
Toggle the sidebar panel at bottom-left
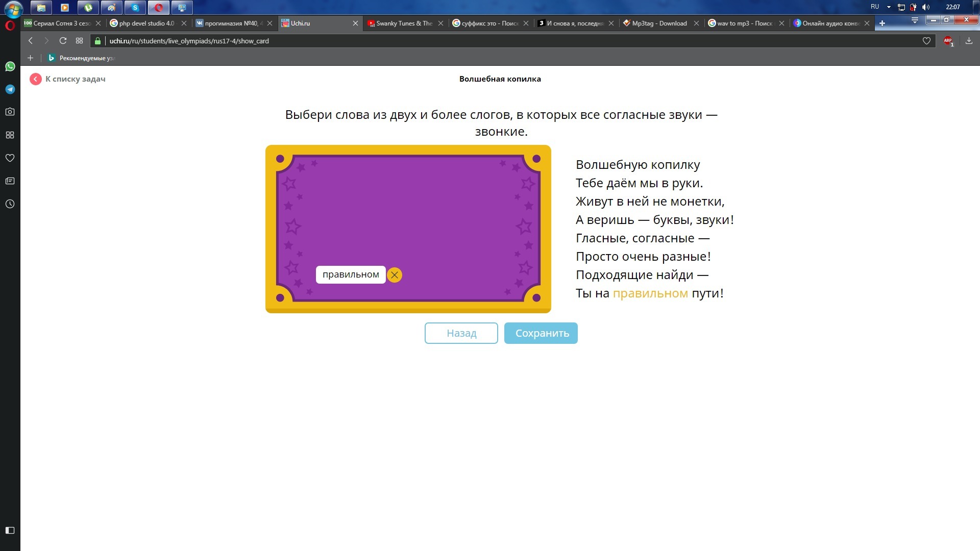click(10, 530)
